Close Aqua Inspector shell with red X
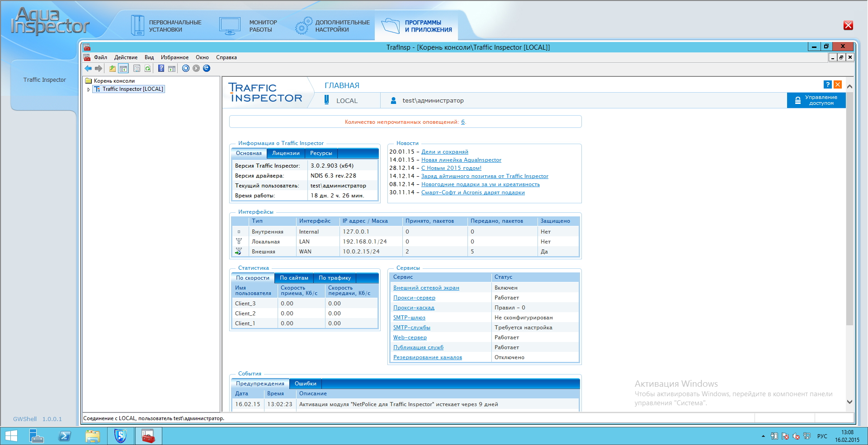The height and width of the screenshot is (445, 868). 848,25
